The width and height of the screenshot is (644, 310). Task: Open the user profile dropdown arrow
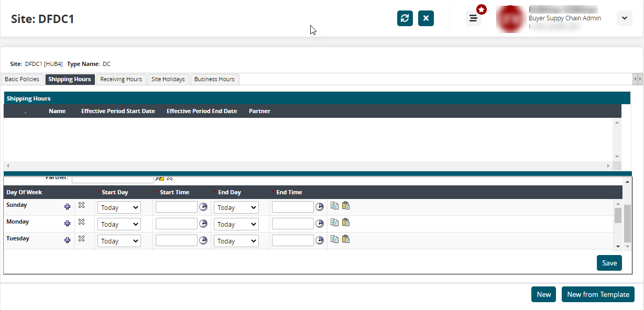624,18
